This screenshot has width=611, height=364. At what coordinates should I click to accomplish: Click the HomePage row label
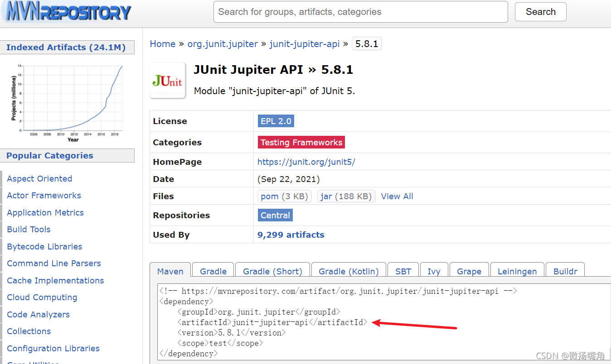(177, 162)
